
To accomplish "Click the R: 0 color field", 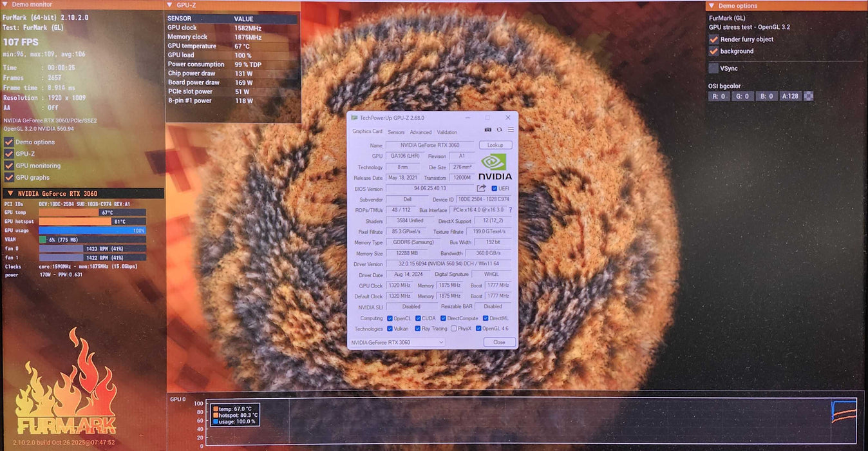I will [x=719, y=96].
